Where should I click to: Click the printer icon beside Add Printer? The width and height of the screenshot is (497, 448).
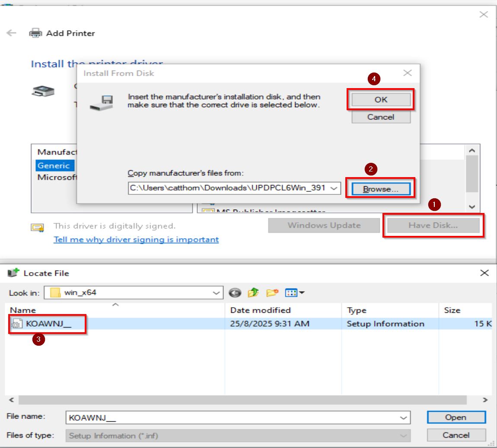[35, 33]
